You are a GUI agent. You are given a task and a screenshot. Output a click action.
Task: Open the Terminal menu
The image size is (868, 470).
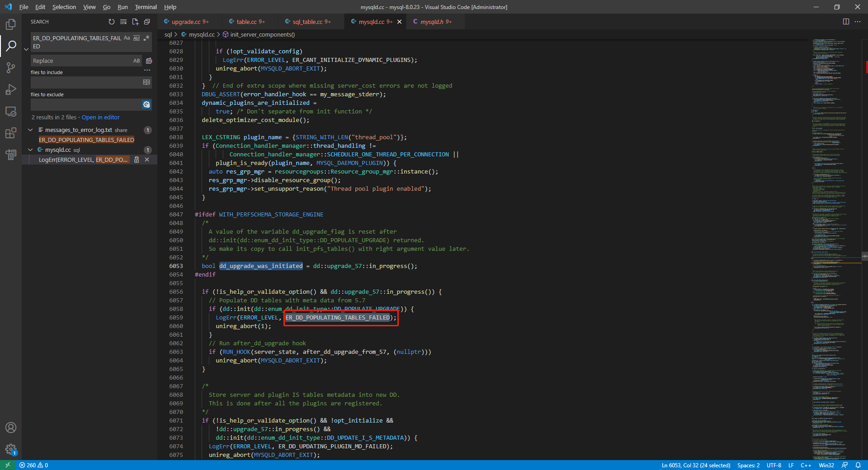click(146, 7)
